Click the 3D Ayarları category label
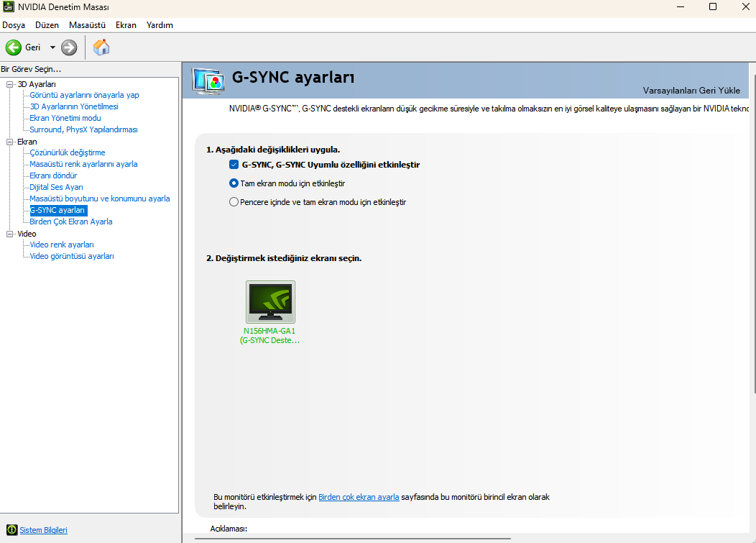This screenshot has height=543, width=756. coord(37,84)
